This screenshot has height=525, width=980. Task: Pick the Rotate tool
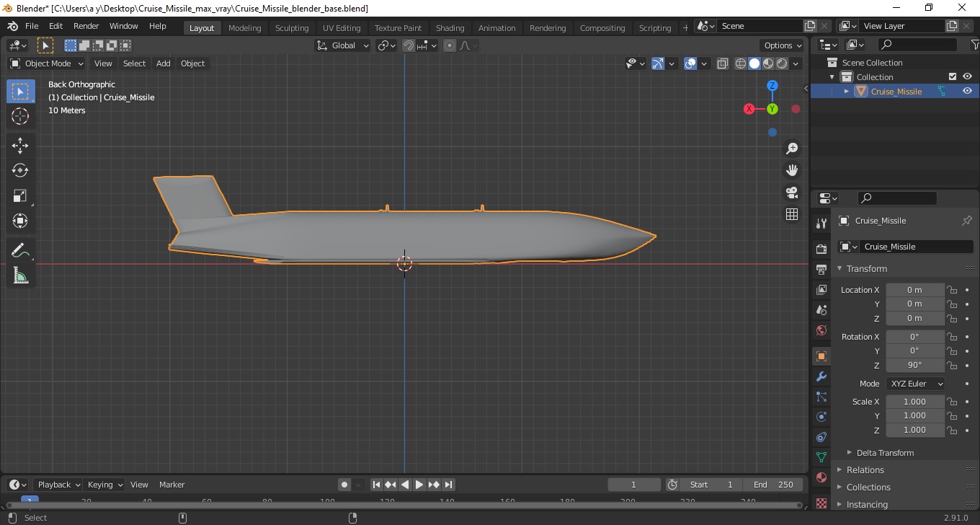coord(20,170)
